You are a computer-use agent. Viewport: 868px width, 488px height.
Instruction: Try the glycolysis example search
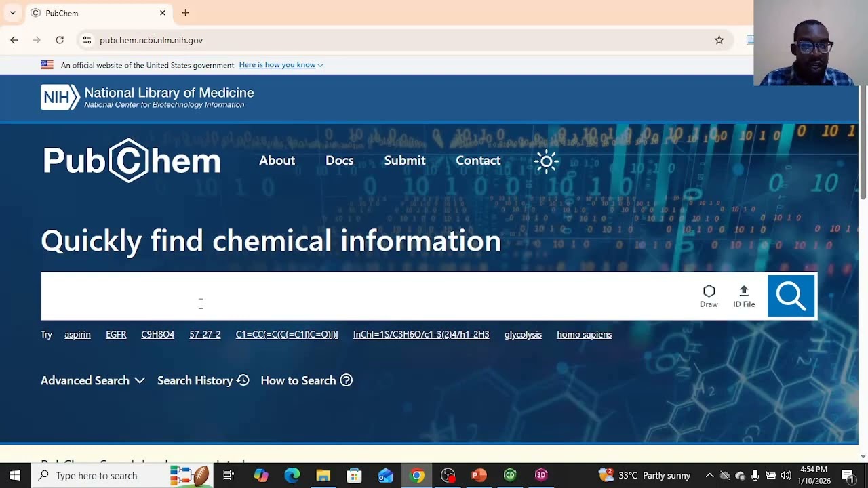(x=523, y=334)
